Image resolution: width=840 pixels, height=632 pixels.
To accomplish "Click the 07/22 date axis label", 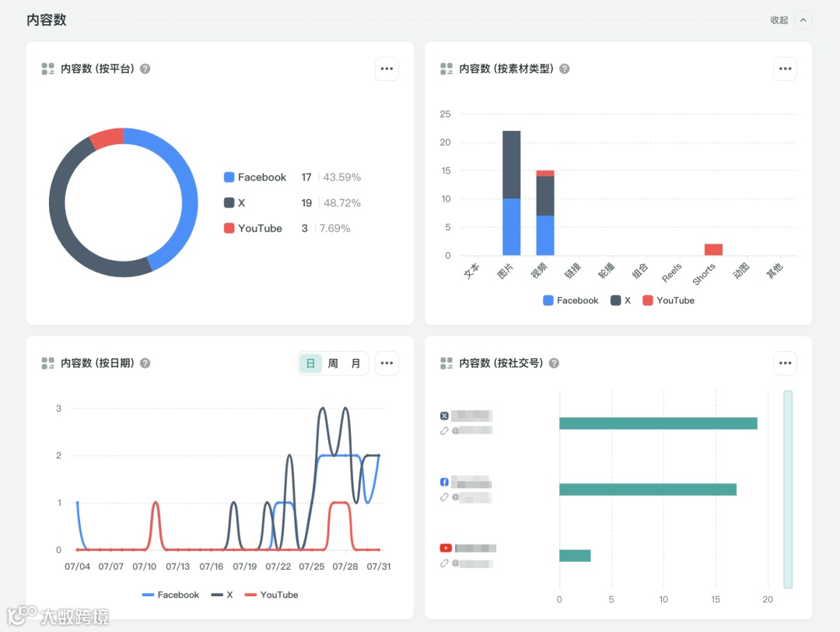I will click(278, 567).
